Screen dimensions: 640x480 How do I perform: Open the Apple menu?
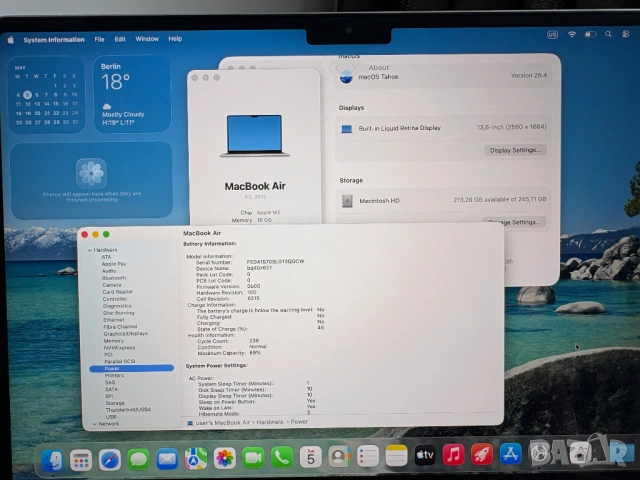click(11, 40)
